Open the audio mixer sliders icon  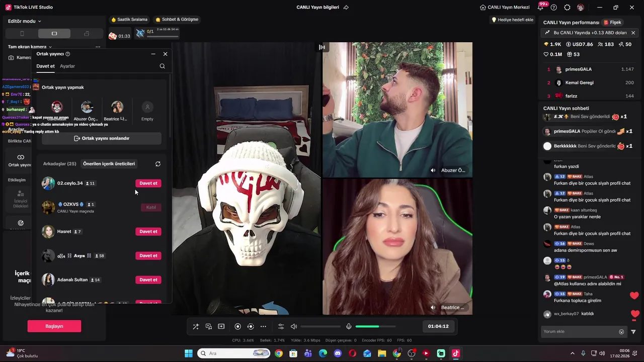click(281, 326)
